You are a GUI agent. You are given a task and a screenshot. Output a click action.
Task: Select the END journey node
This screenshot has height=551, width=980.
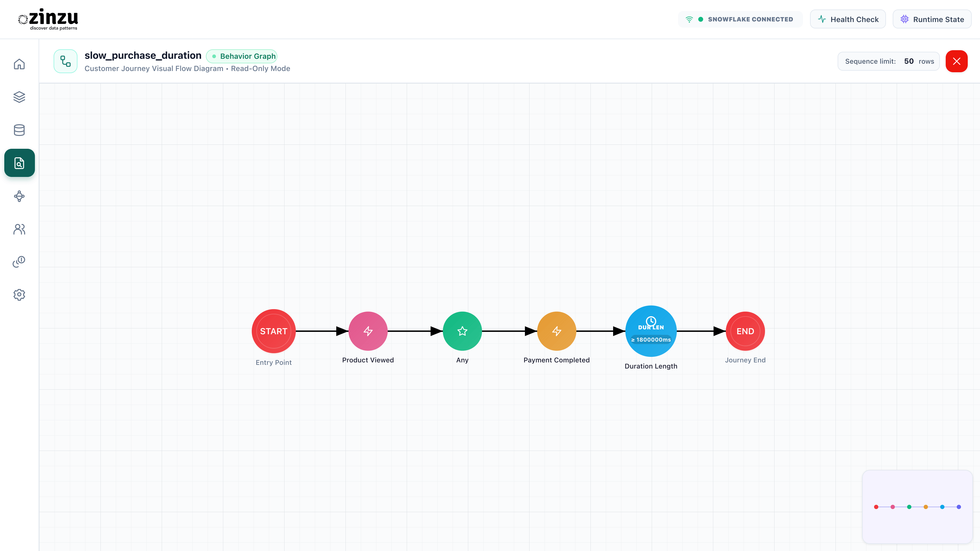coord(745,331)
